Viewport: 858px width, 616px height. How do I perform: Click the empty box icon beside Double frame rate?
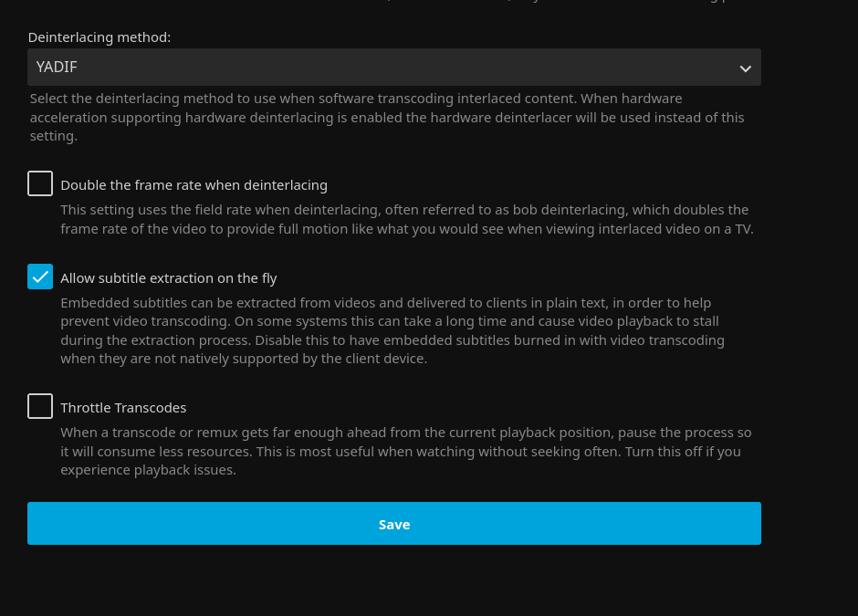pos(40,183)
